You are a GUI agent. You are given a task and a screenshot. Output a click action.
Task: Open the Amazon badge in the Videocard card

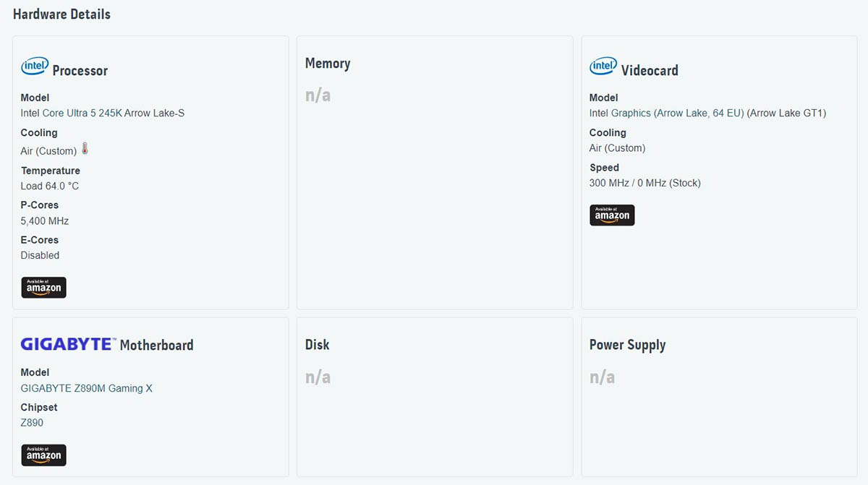612,215
